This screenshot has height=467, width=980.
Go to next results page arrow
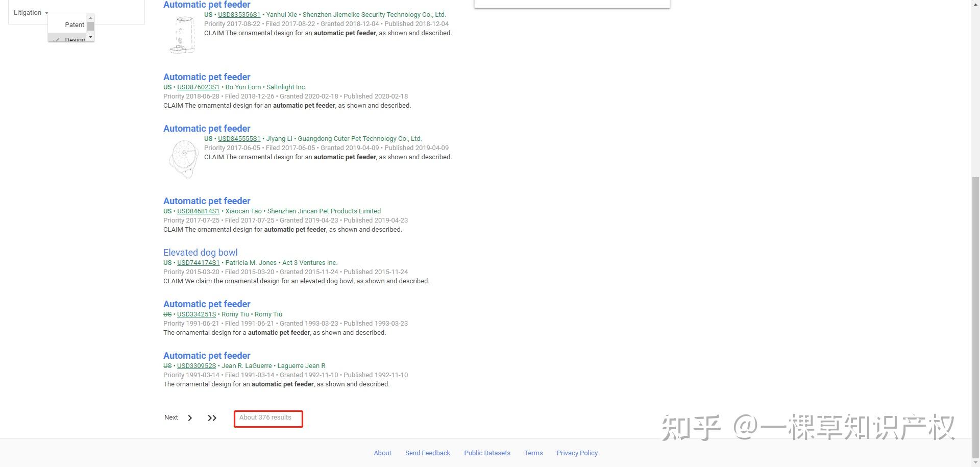pyautogui.click(x=190, y=418)
